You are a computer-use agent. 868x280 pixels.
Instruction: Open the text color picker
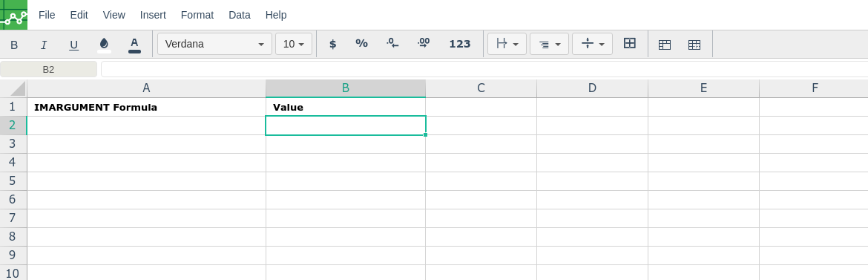[x=134, y=45]
